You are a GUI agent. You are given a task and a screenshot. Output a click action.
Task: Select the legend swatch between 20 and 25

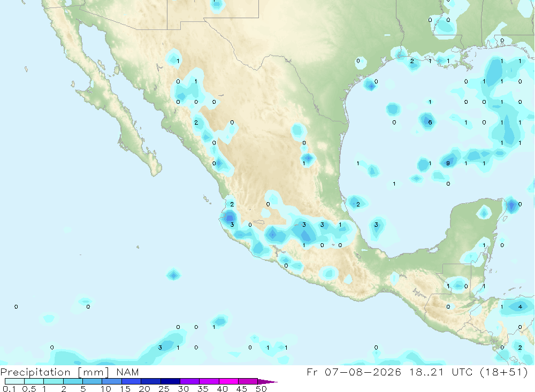pos(151,381)
